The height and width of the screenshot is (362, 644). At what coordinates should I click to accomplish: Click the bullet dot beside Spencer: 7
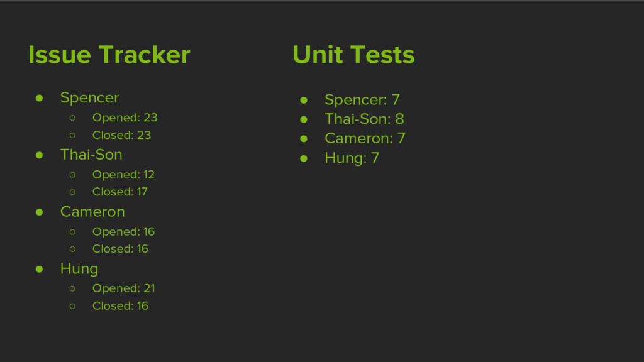pyautogui.click(x=304, y=100)
